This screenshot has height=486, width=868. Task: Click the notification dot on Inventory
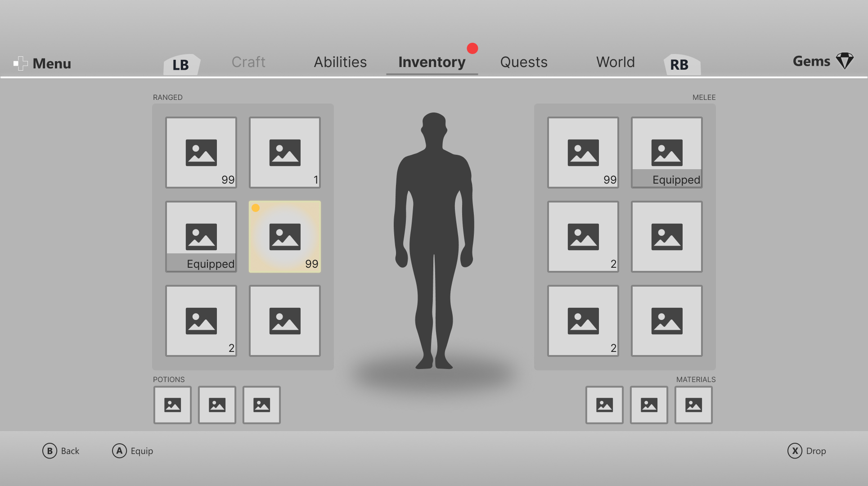click(x=472, y=49)
